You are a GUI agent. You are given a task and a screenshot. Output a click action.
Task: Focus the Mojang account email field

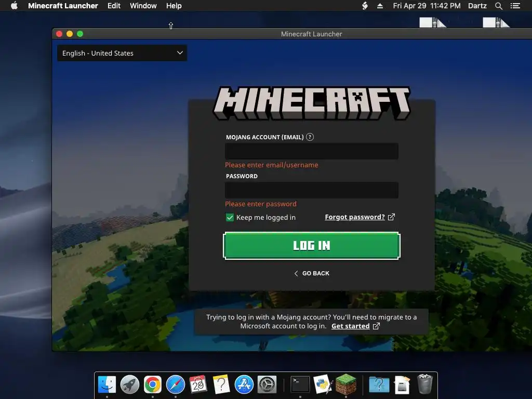pos(312,151)
